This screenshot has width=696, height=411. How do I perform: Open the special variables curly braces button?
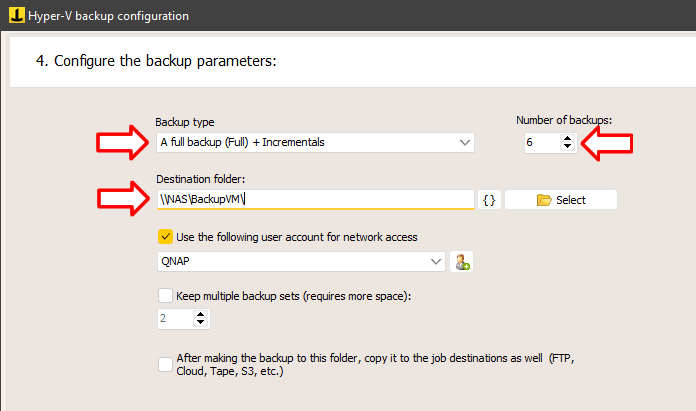point(489,200)
